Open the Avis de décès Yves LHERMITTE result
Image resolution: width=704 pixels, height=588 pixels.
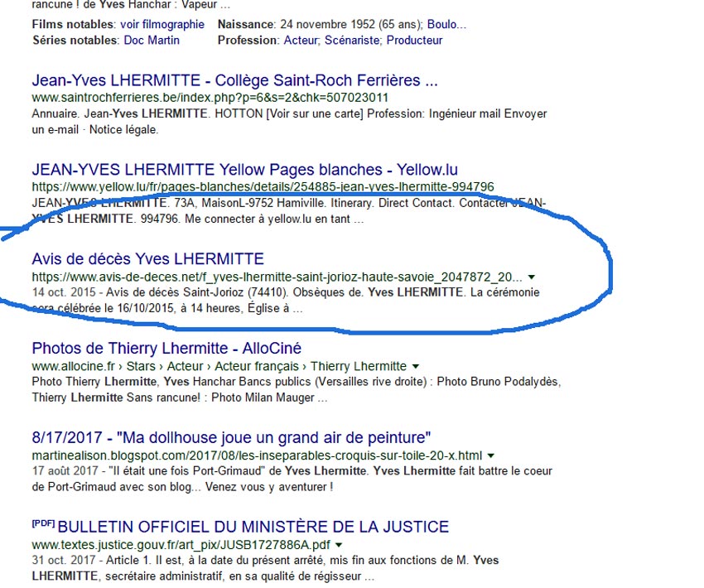coord(147,259)
